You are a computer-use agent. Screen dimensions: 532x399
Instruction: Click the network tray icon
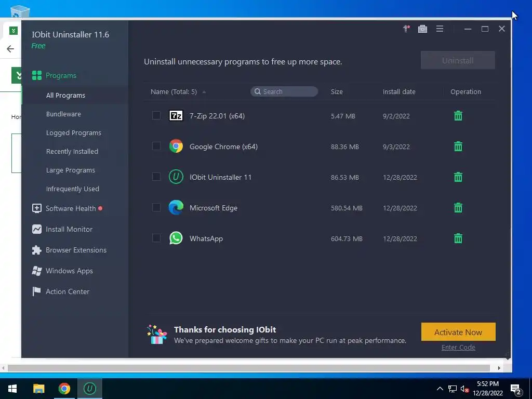coord(453,389)
